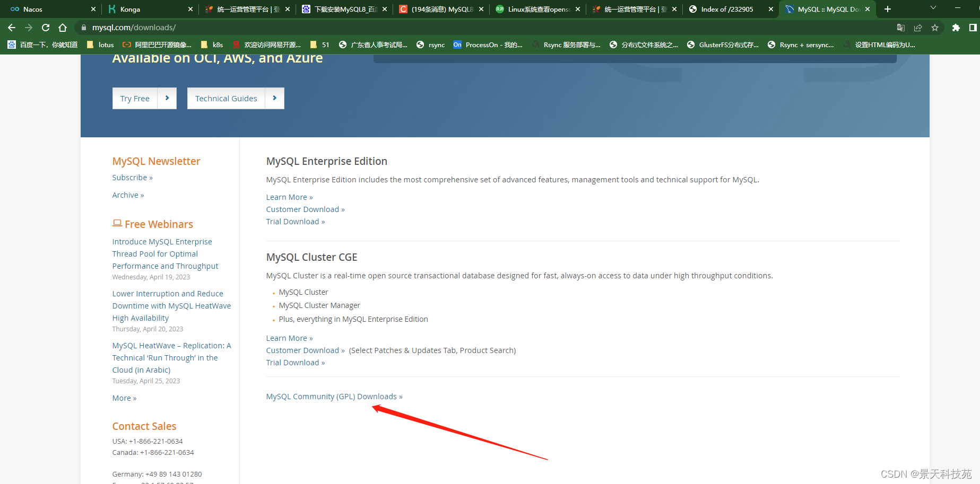Open the k8s bookmark folder
Screen dimensions: 980x484
212,45
